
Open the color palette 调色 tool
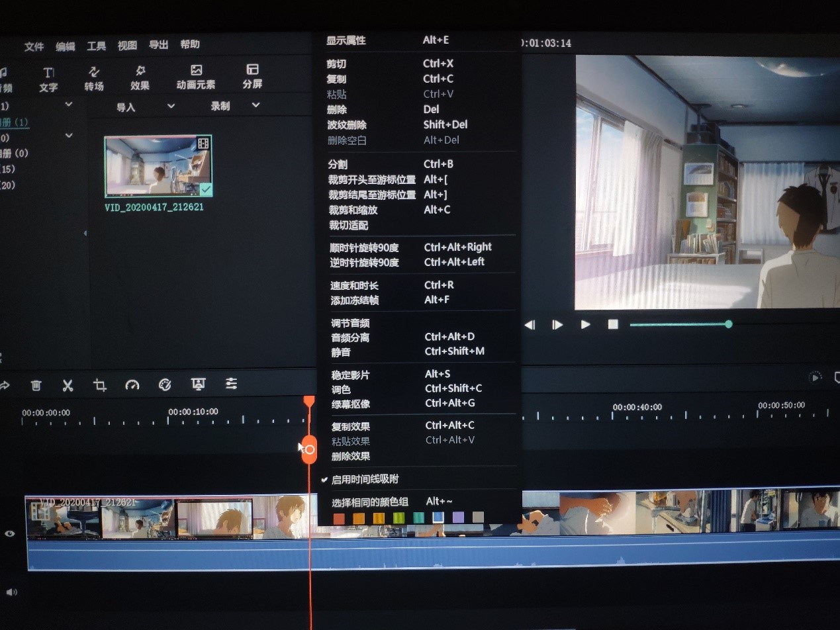[165, 384]
